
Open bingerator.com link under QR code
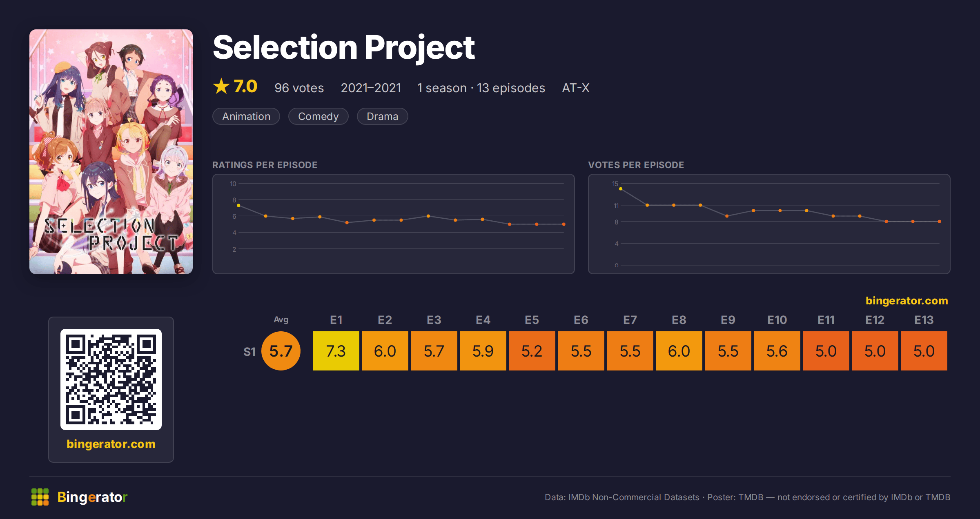(x=111, y=444)
